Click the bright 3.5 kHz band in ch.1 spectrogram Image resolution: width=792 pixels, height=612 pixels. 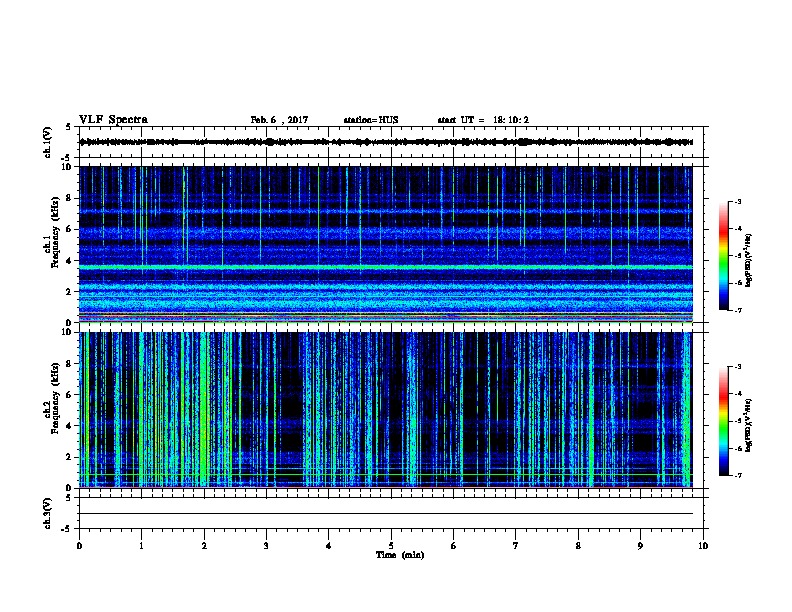click(x=386, y=267)
